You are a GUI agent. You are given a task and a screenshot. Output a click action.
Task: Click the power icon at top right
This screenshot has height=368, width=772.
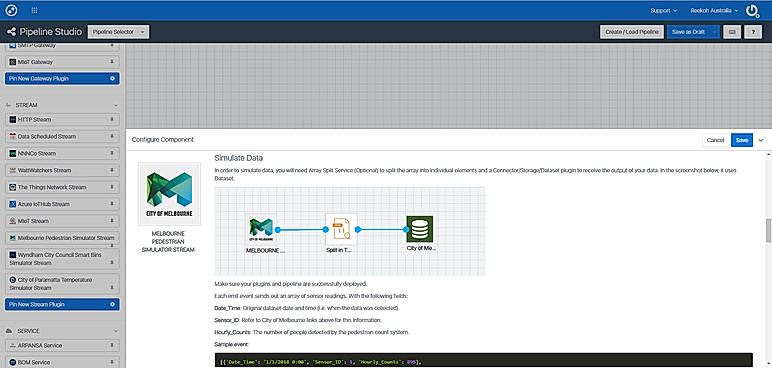coord(752,11)
